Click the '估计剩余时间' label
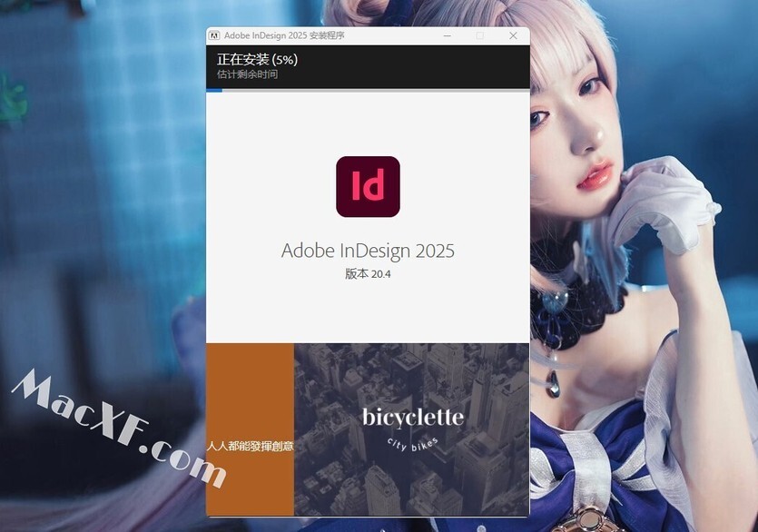This screenshot has height=532, width=758. (x=248, y=74)
